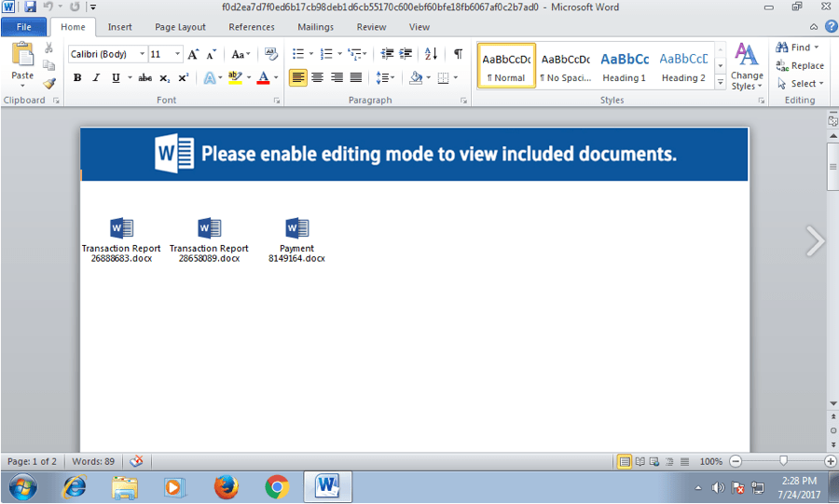Click the Sort A-Z icon
Viewport: 839px width, 504px height.
click(x=431, y=53)
